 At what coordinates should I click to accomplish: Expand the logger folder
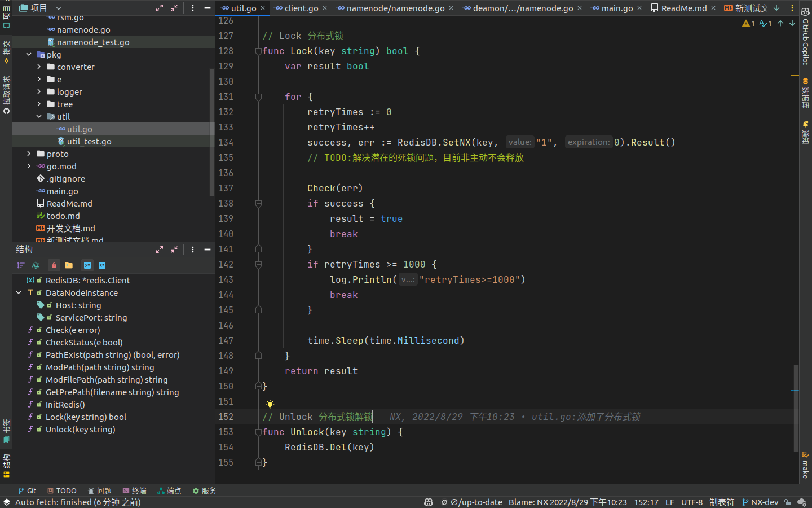point(39,92)
